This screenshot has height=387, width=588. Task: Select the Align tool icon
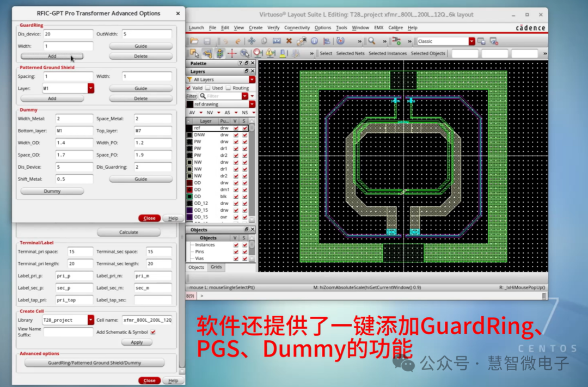327,41
